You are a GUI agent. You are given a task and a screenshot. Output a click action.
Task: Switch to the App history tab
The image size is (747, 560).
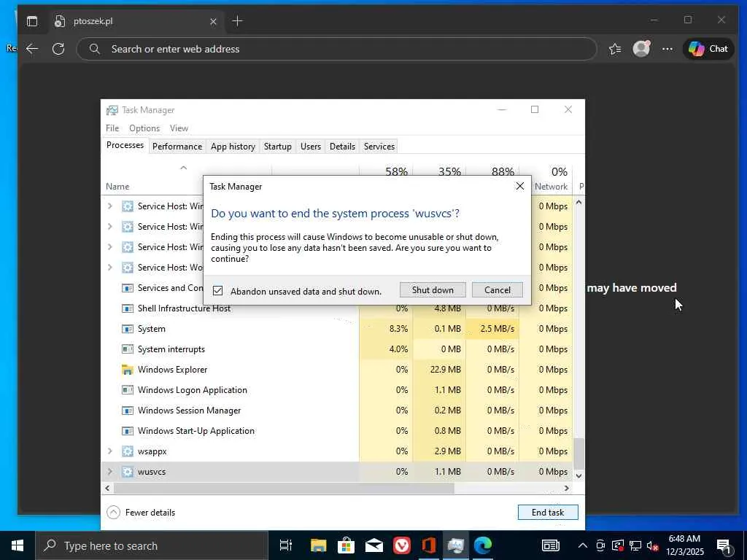[x=233, y=146]
